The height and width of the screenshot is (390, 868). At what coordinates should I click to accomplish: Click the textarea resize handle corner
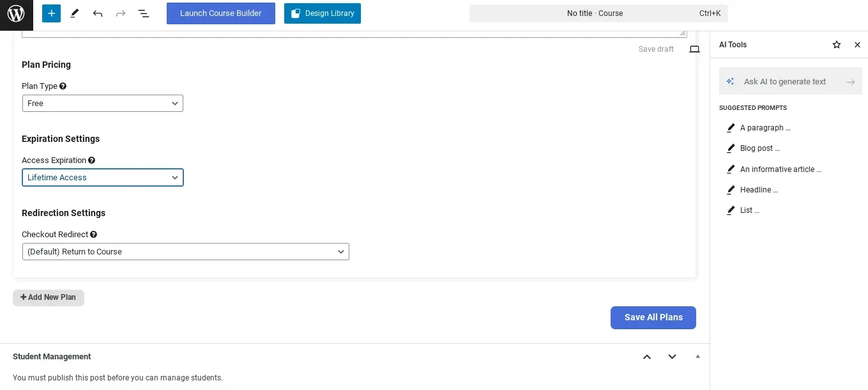click(683, 33)
